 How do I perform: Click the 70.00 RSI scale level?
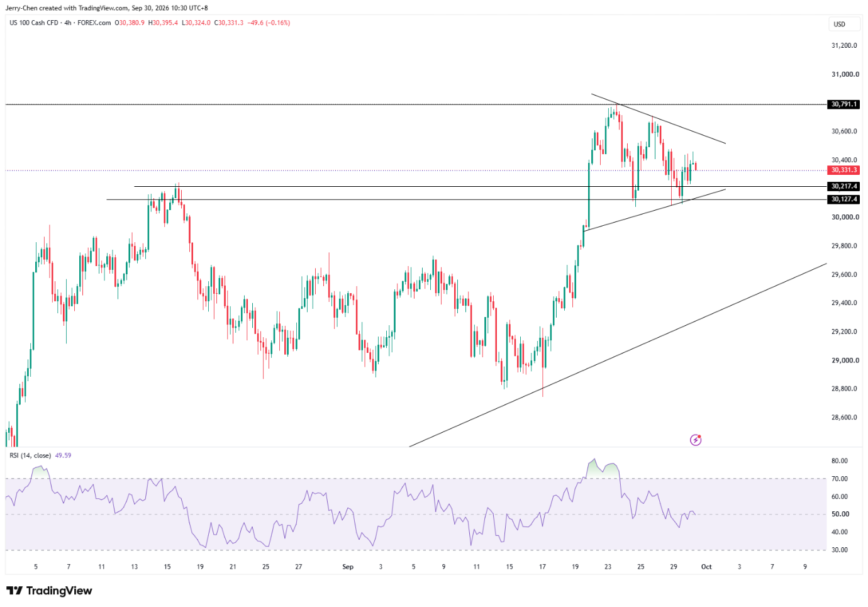[x=840, y=479]
